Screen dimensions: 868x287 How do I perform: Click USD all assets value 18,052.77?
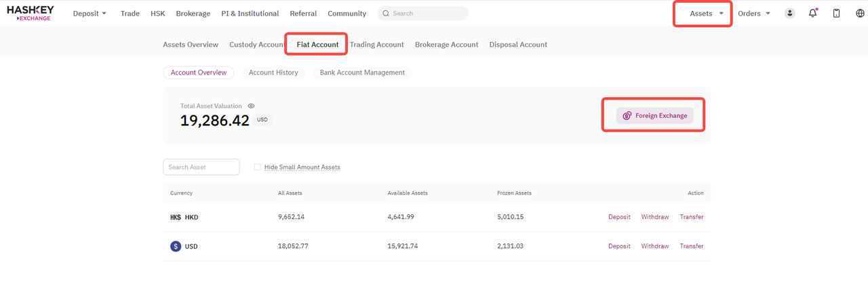[293, 246]
